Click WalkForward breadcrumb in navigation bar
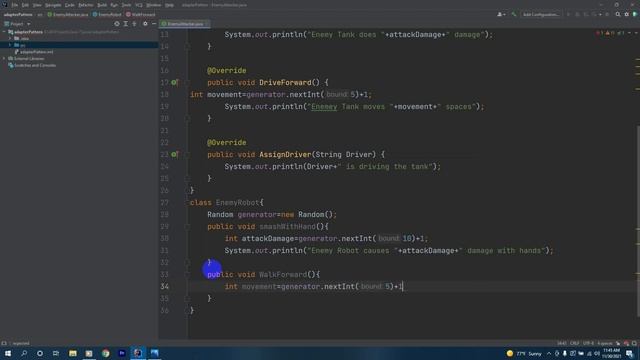Screen dimensions: 640x360 [140, 15]
